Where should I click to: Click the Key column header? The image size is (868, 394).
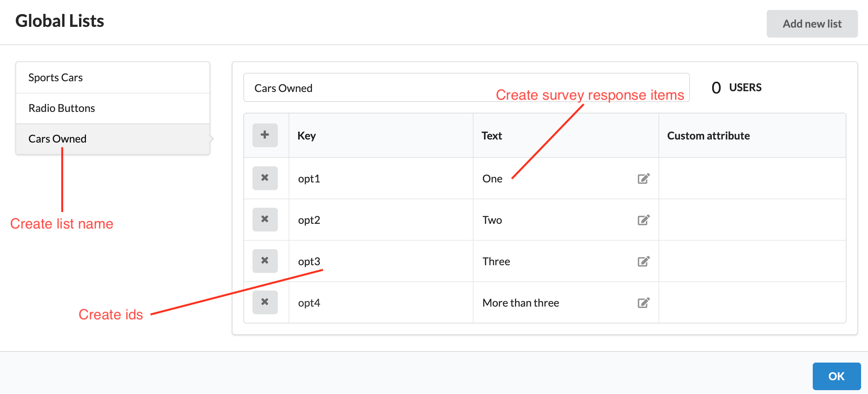tap(307, 135)
